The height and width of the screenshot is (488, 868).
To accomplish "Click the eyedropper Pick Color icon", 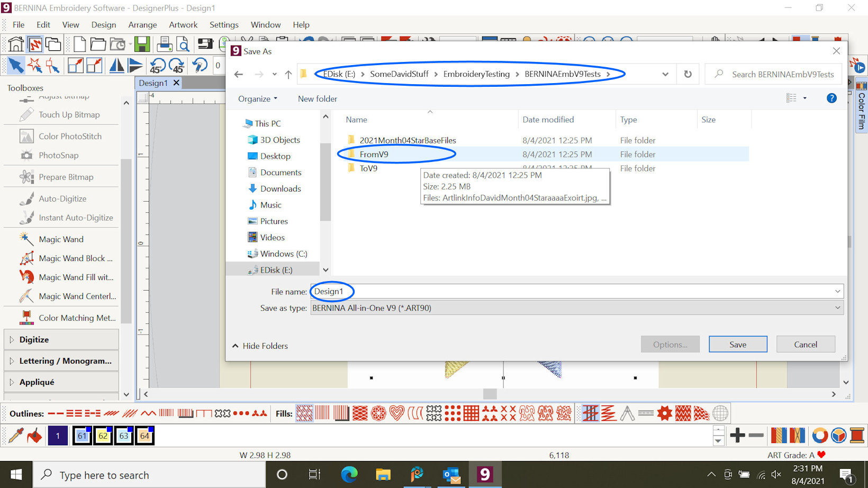I will pyautogui.click(x=16, y=436).
